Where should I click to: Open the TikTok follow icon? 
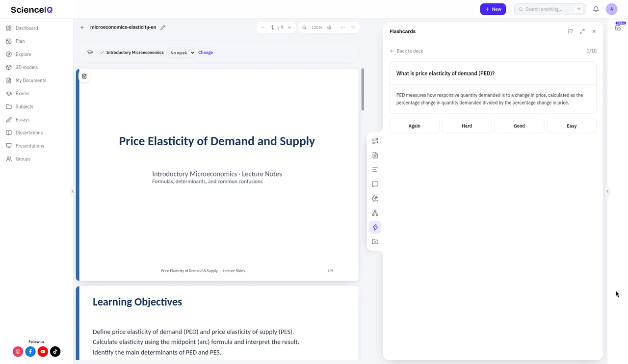point(55,352)
